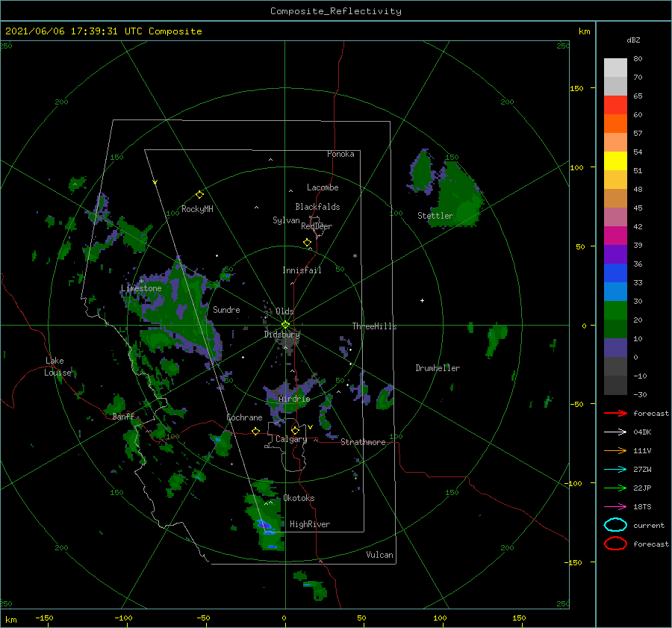Click the blue 36-33 dBZ color swatch
Screen dimensions: 672x628
coord(615,273)
